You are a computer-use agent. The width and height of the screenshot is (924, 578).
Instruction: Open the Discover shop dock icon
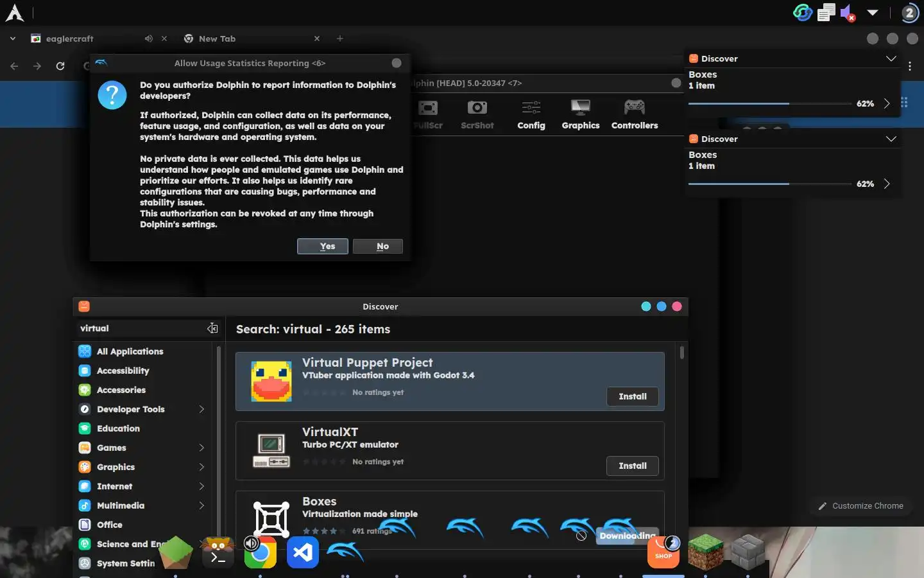pos(663,552)
